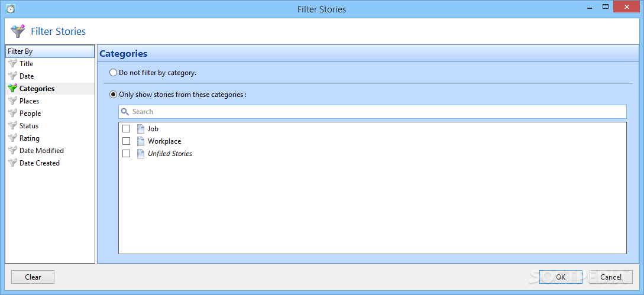Focus the category Search field
Screen dimensions: 644x295
pyautogui.click(x=373, y=112)
